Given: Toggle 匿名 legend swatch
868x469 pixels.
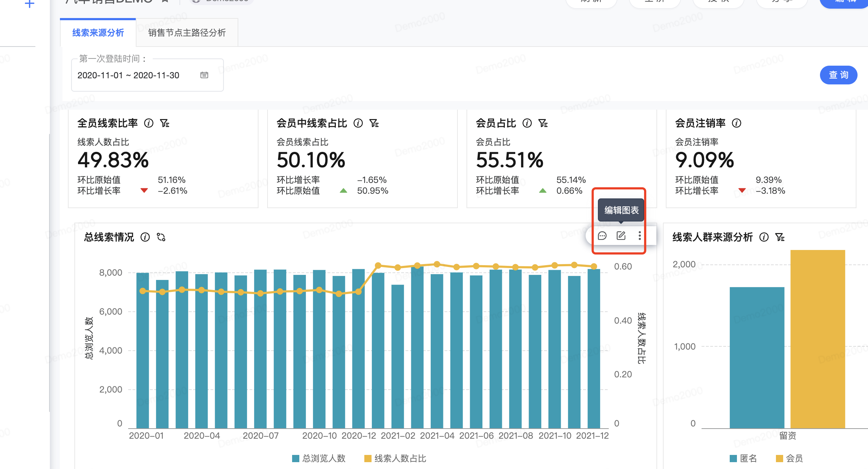Looking at the screenshot, I should coord(733,459).
